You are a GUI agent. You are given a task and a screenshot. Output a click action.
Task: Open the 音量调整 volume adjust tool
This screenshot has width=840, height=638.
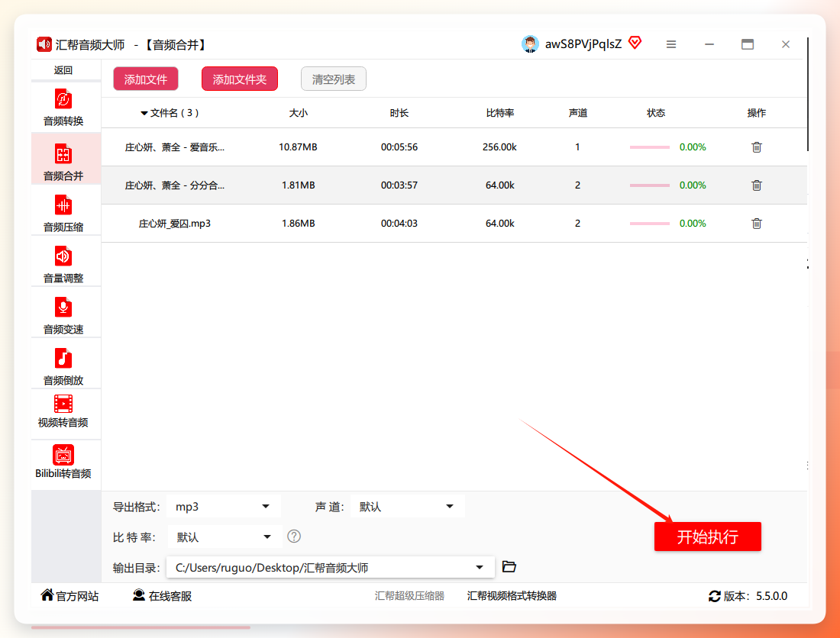63,264
